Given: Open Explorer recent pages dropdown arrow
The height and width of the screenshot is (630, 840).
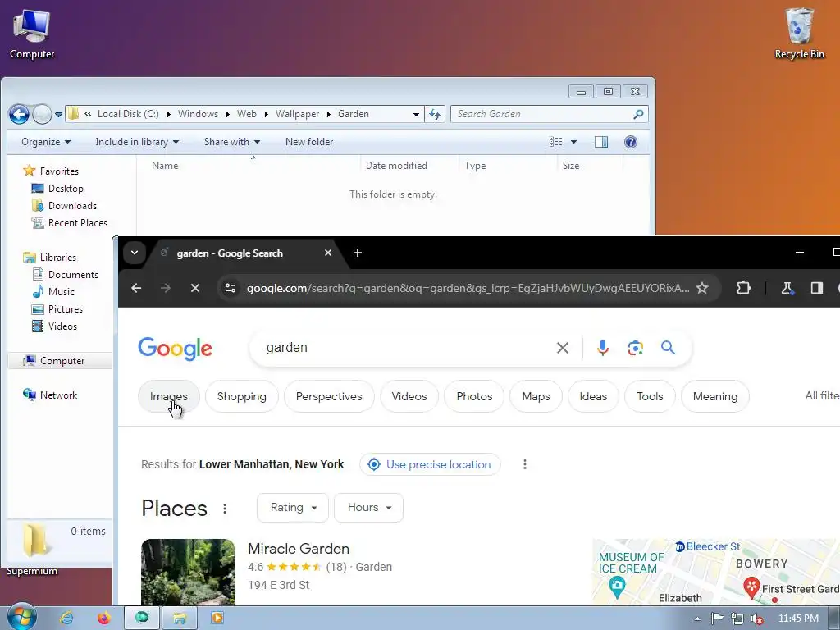Looking at the screenshot, I should [x=58, y=114].
